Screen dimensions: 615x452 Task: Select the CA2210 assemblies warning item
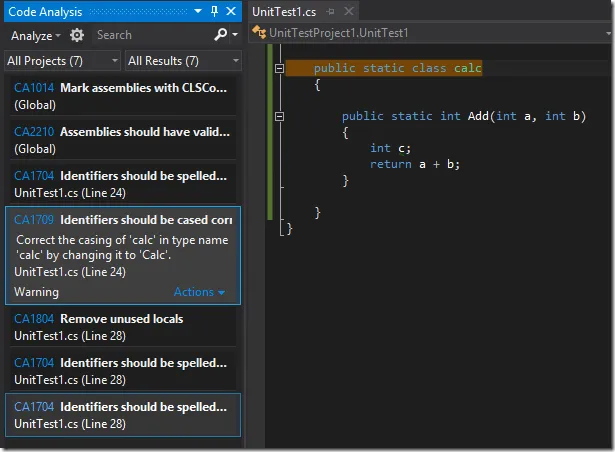(122, 139)
